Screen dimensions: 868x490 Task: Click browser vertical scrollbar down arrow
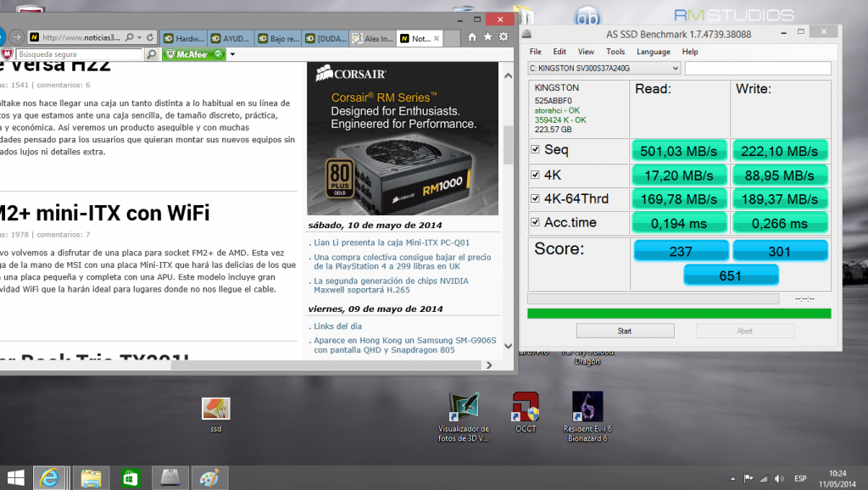[x=509, y=346]
